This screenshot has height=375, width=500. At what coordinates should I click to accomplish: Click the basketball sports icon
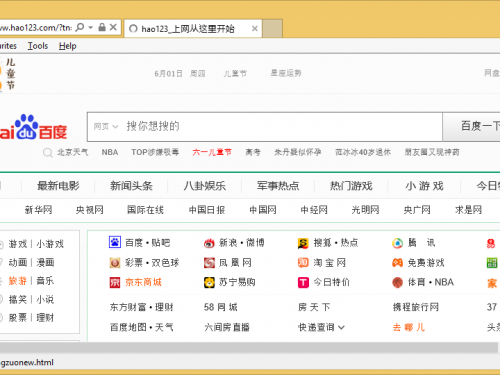click(397, 283)
